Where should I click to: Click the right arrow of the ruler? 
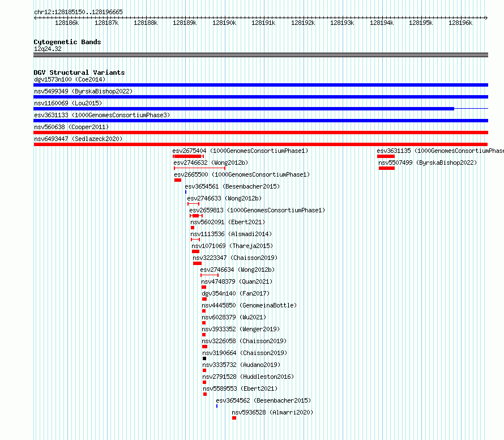486,18
